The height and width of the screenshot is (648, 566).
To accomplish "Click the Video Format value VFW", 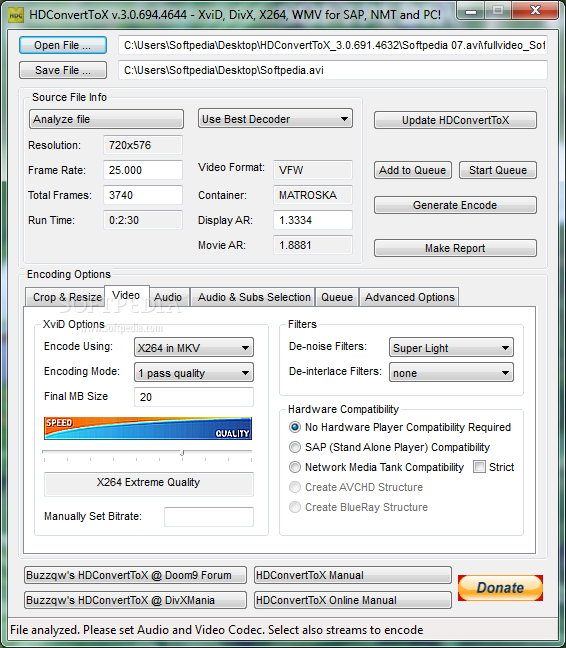I will click(x=313, y=170).
